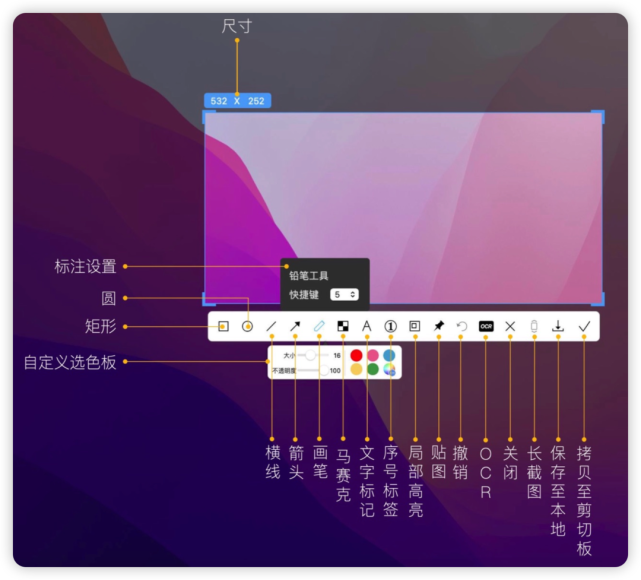Click the pin screenshot icon
The height and width of the screenshot is (580, 641).
(439, 326)
